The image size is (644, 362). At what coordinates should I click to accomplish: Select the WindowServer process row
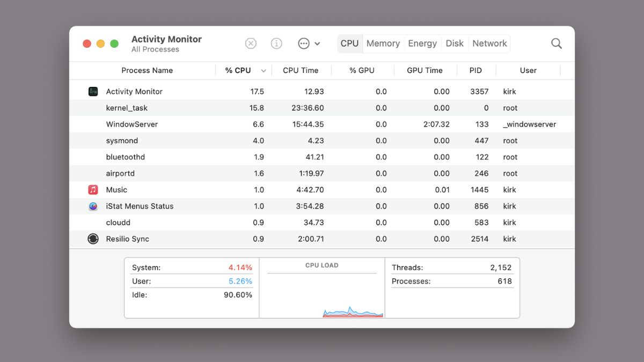322,124
